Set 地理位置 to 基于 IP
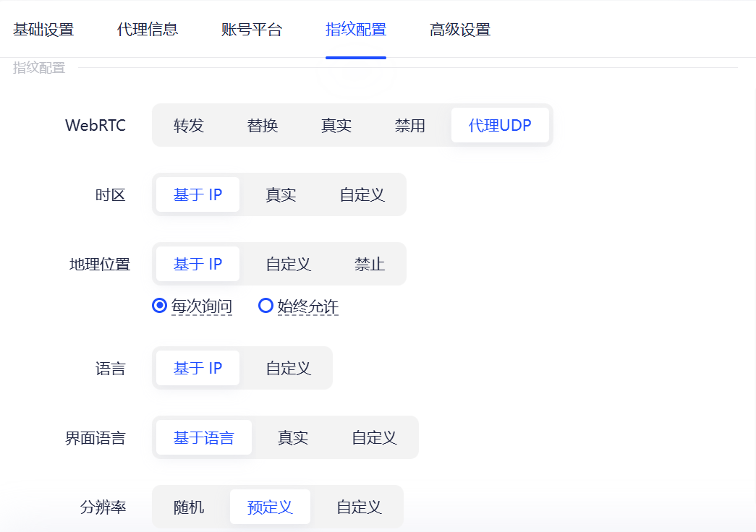This screenshot has width=756, height=532. [198, 264]
